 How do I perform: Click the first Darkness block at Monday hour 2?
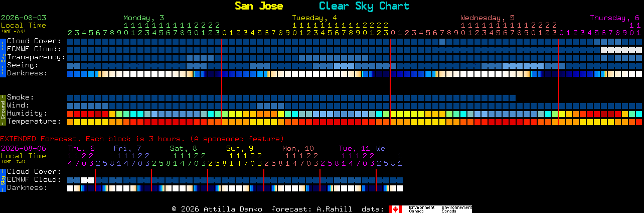[70, 74]
